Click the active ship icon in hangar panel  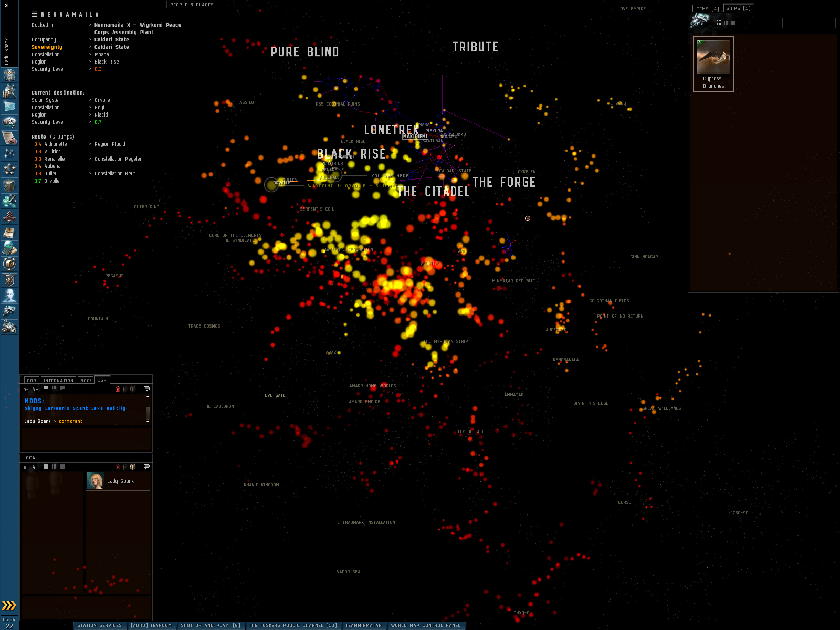(x=700, y=21)
